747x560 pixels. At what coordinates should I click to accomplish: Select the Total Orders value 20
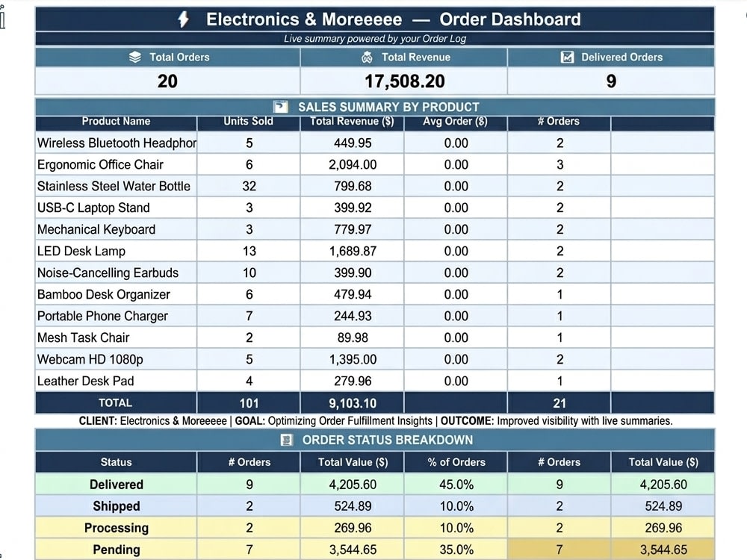pos(167,81)
